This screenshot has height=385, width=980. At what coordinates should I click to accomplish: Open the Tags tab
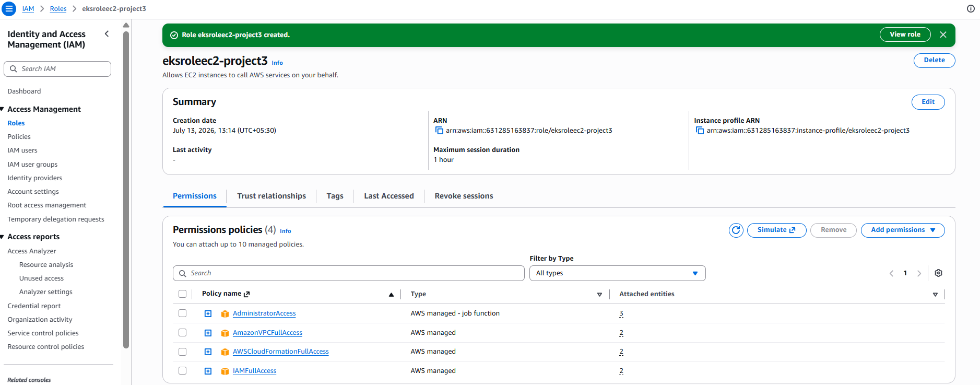pos(335,196)
